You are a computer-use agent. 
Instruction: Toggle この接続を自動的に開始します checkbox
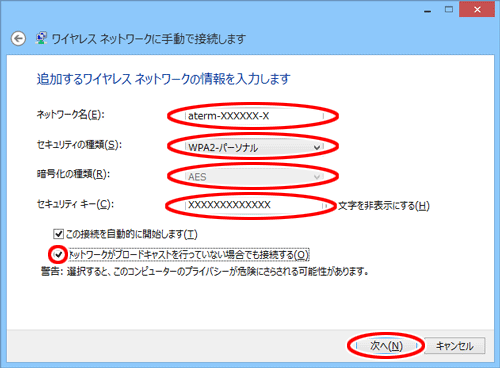tap(58, 234)
